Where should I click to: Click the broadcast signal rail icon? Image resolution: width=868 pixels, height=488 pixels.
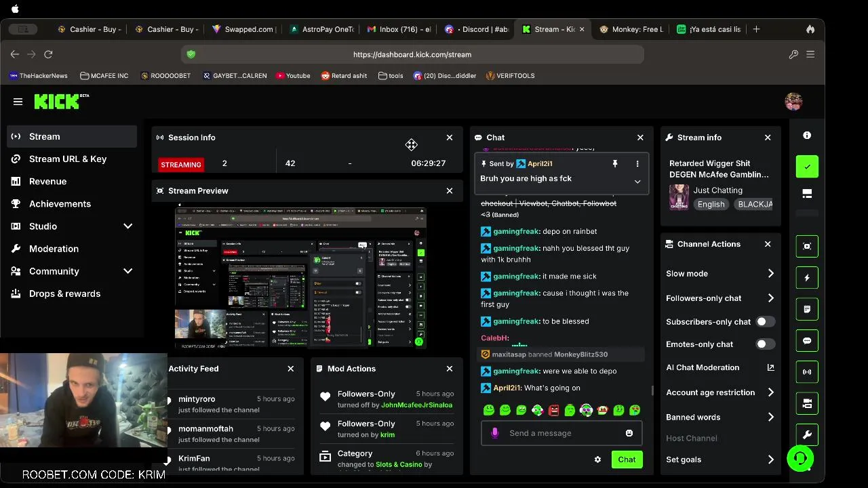pyautogui.click(x=807, y=372)
